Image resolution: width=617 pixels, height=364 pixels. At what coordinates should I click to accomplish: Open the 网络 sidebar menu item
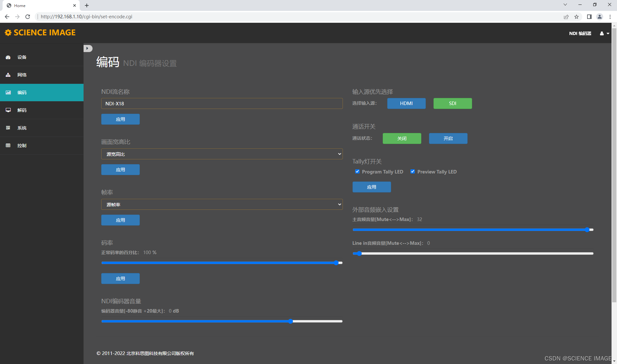(x=22, y=75)
